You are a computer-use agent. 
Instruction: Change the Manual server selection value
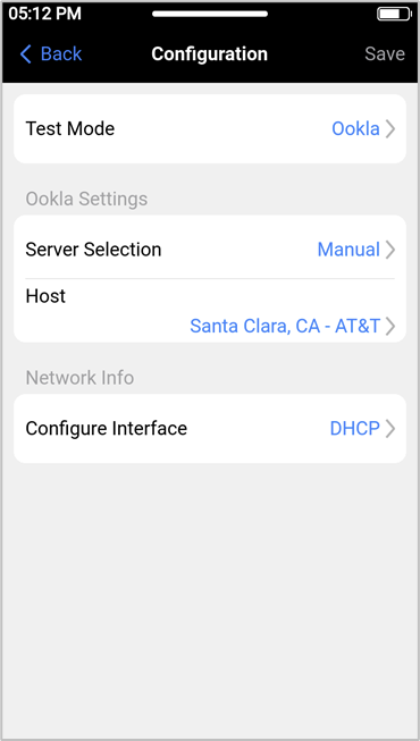click(x=349, y=250)
